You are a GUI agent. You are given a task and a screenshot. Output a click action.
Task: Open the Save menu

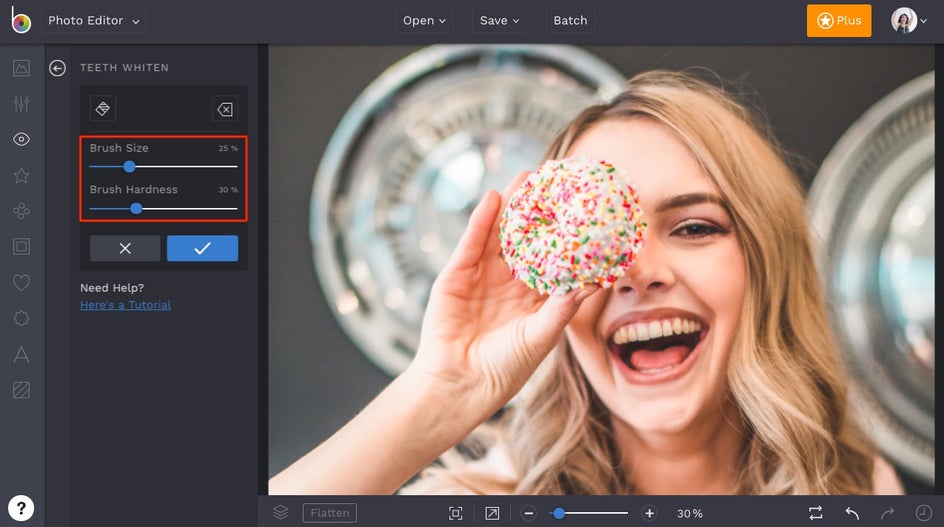tap(499, 20)
